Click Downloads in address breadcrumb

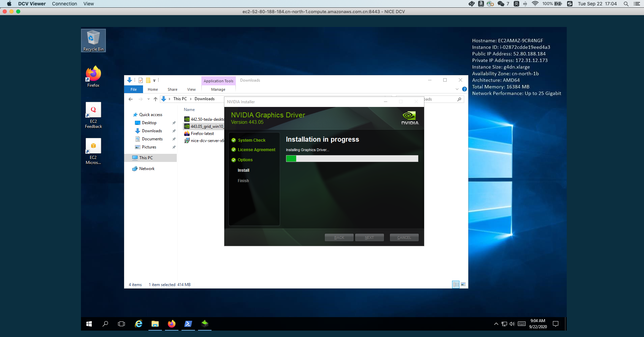pos(204,99)
